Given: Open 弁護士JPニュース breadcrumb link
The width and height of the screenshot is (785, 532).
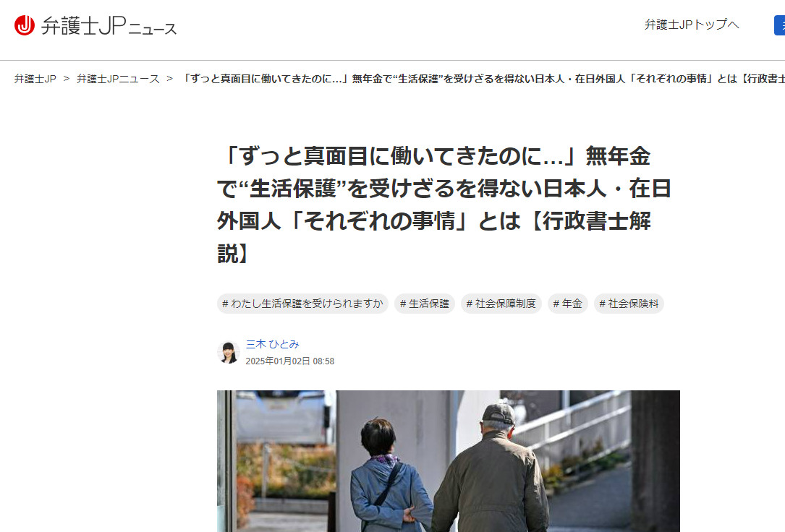Looking at the screenshot, I should [118, 79].
